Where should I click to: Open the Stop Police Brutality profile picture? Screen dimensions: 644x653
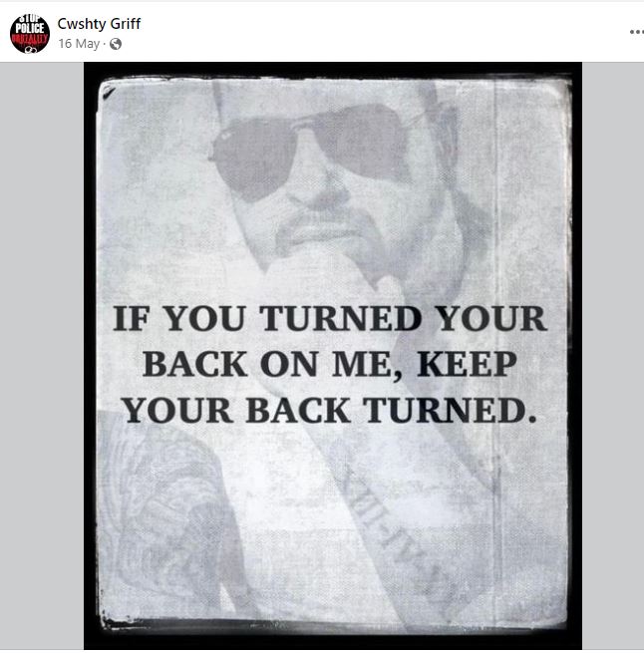[x=30, y=34]
